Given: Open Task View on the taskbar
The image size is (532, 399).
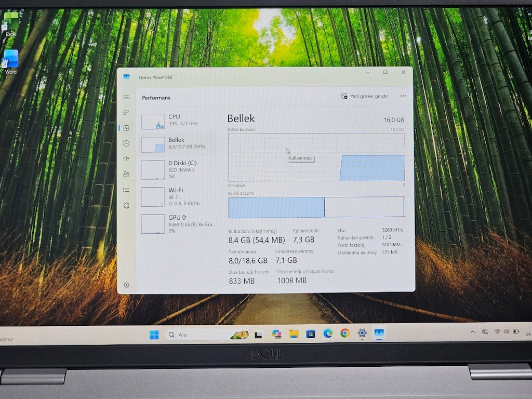Looking at the screenshot, I should tap(259, 335).
